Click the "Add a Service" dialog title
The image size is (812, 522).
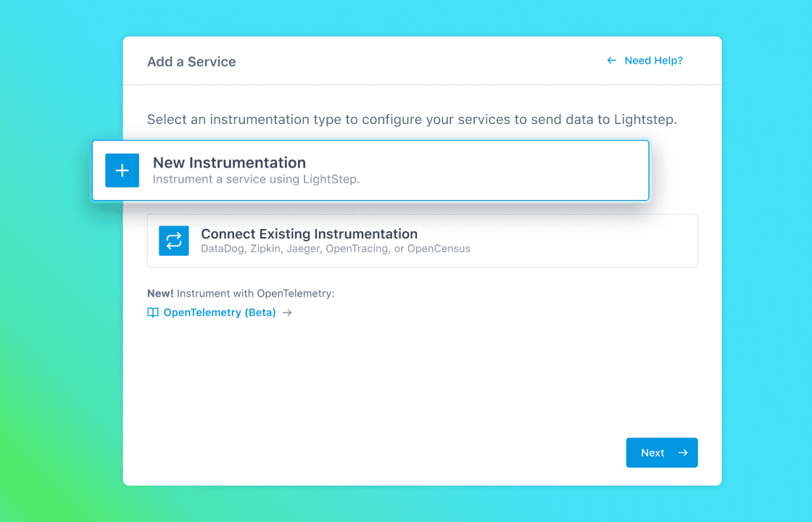pos(191,62)
